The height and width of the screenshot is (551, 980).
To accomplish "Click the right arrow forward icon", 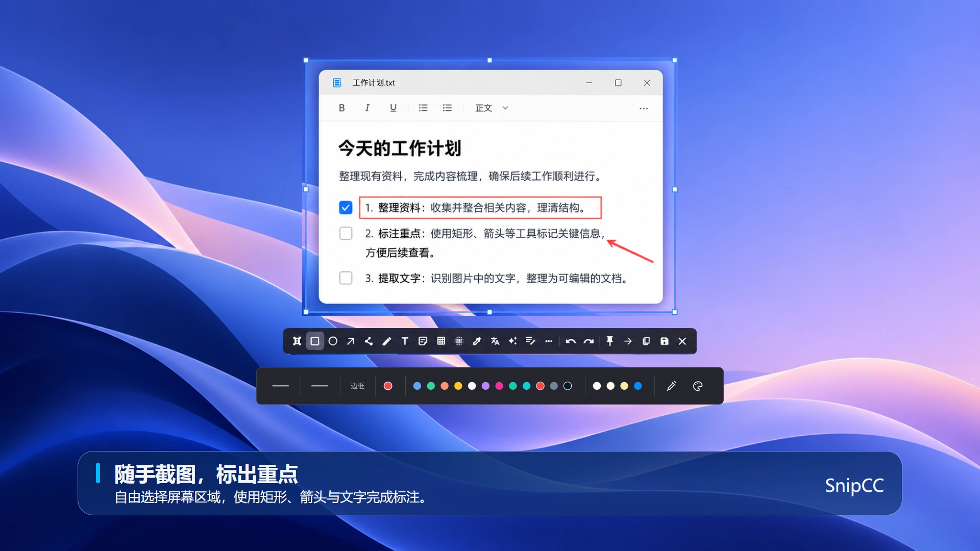I will coord(628,341).
